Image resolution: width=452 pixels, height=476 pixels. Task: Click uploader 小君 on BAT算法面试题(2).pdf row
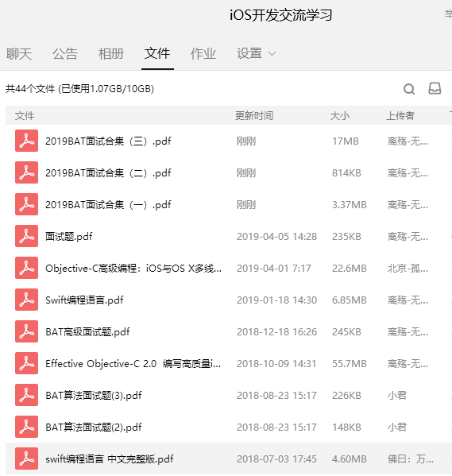397,427
